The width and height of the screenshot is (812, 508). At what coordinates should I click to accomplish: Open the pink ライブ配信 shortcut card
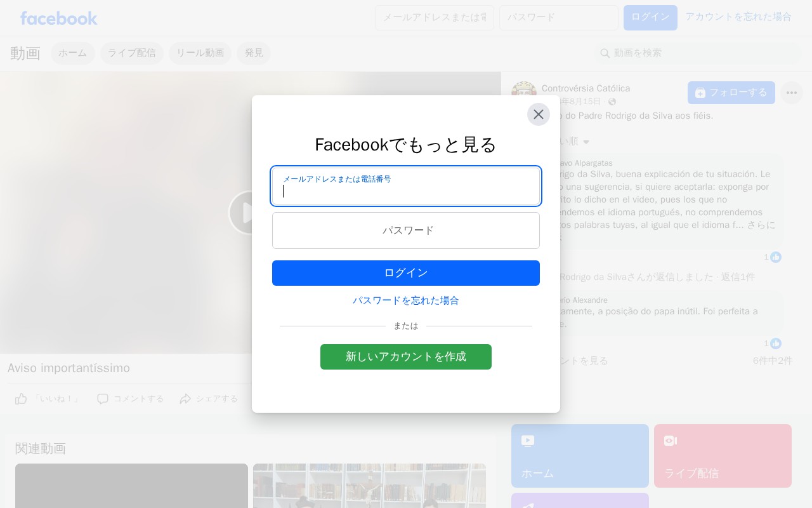[723, 456]
